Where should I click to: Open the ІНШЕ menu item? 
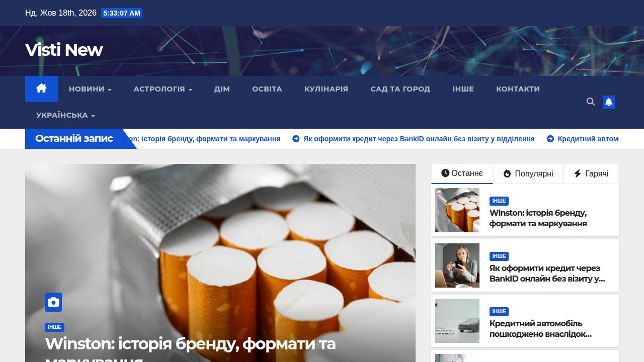click(463, 89)
